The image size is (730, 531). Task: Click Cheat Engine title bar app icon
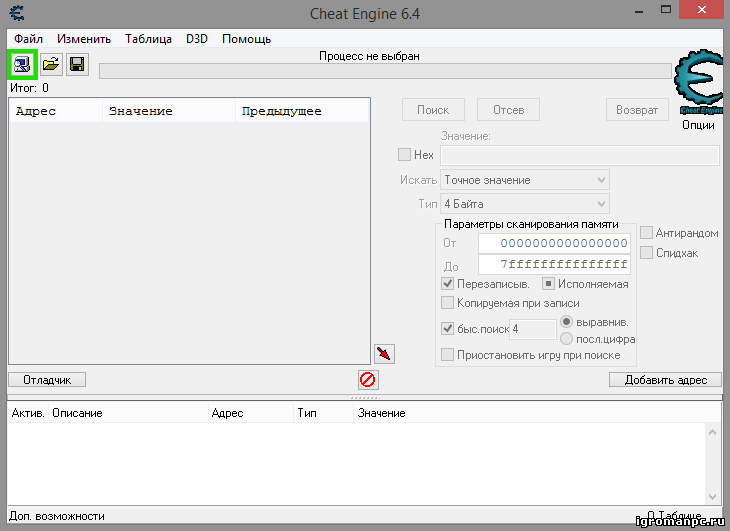17,13
